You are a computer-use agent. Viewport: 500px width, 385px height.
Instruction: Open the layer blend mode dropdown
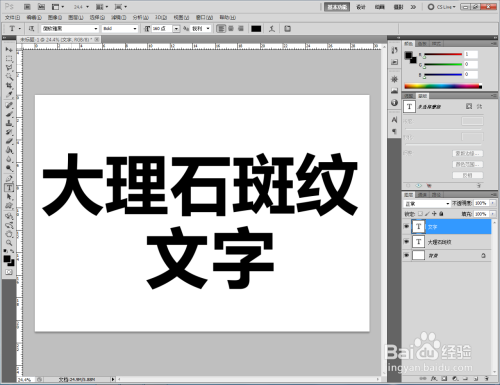427,203
